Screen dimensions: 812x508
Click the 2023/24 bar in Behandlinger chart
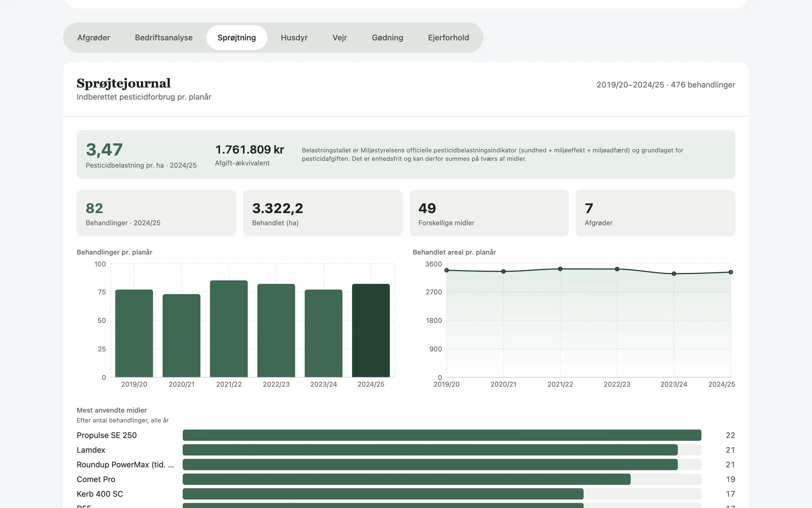[x=323, y=333]
